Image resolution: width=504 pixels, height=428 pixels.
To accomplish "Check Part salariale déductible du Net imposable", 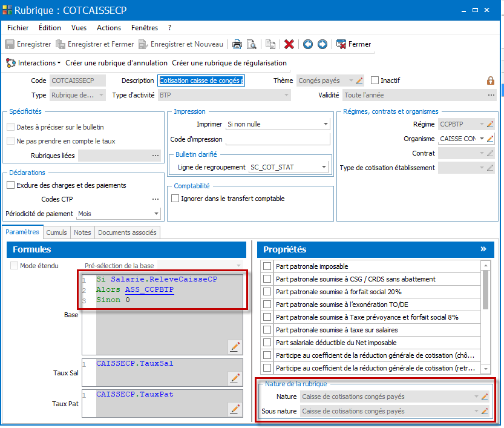I will 267,343.
